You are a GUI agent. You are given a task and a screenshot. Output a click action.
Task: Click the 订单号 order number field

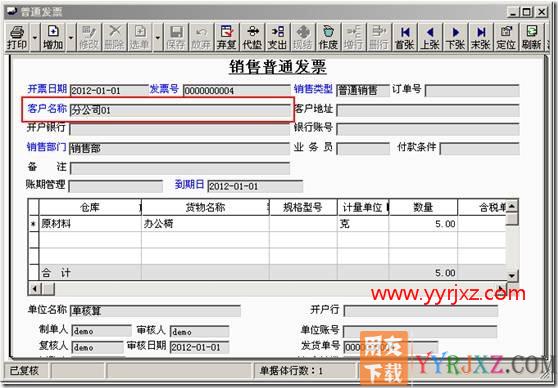(x=472, y=90)
